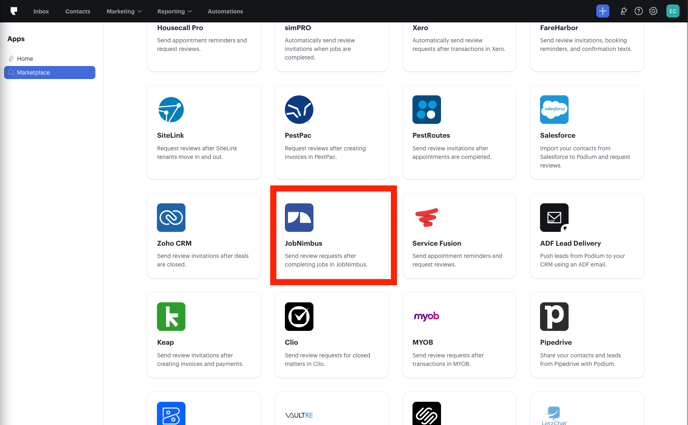688x425 pixels.
Task: Click the ADF Lead Delivery envelope icon
Action: click(x=554, y=218)
